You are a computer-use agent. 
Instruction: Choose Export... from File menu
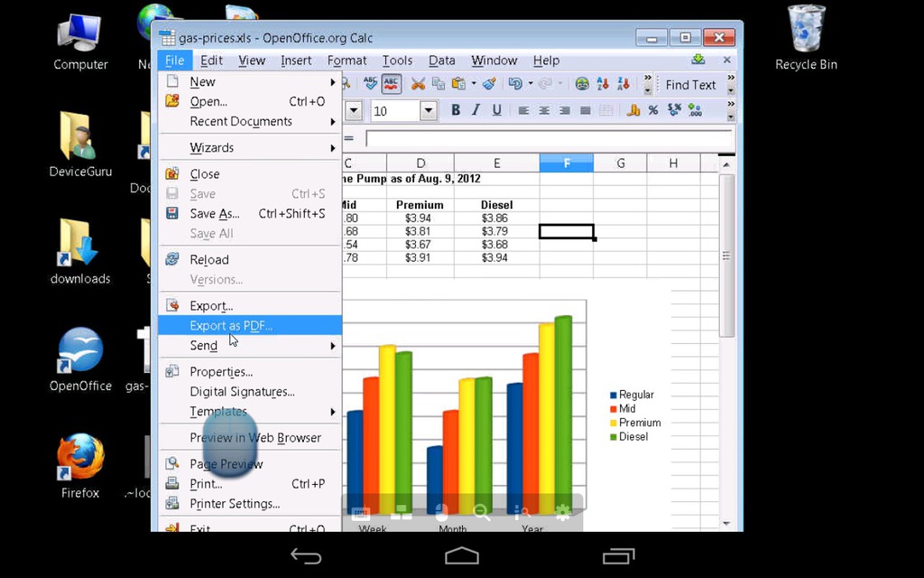point(250,305)
